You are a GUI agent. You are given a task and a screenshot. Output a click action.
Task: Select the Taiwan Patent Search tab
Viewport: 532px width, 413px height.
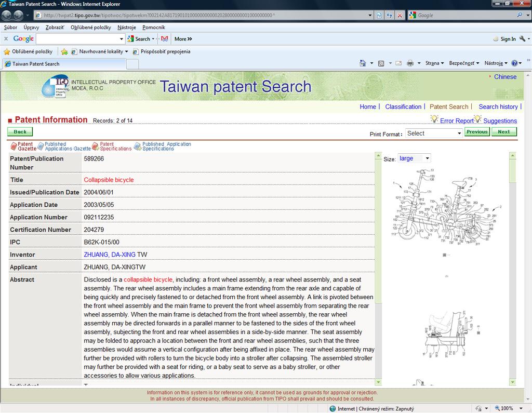[x=64, y=64]
